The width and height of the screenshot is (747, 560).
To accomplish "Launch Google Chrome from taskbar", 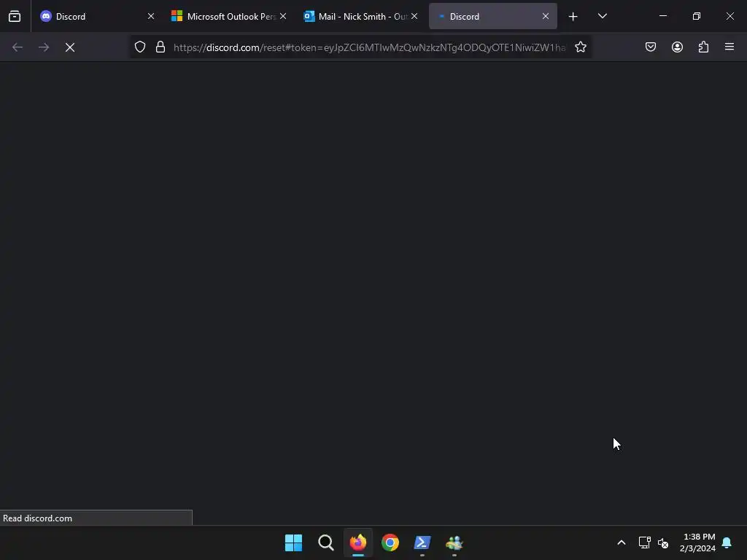I will [390, 542].
